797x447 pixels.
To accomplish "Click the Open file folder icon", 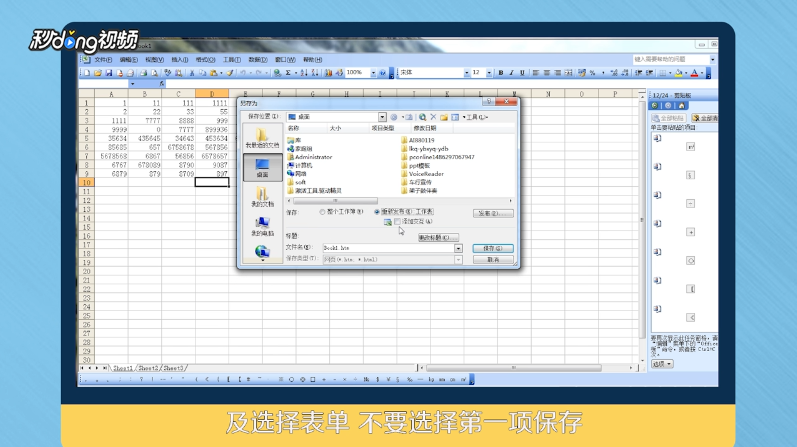I will [98, 73].
